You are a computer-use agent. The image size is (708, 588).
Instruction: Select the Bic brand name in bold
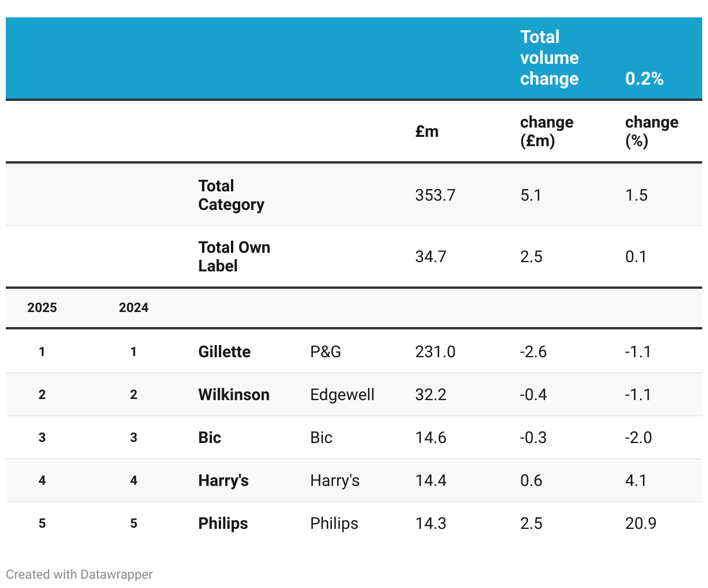(209, 438)
